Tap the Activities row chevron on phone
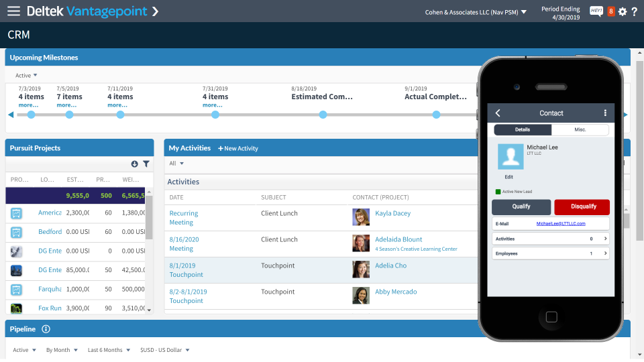The width and height of the screenshot is (644, 362). click(605, 239)
